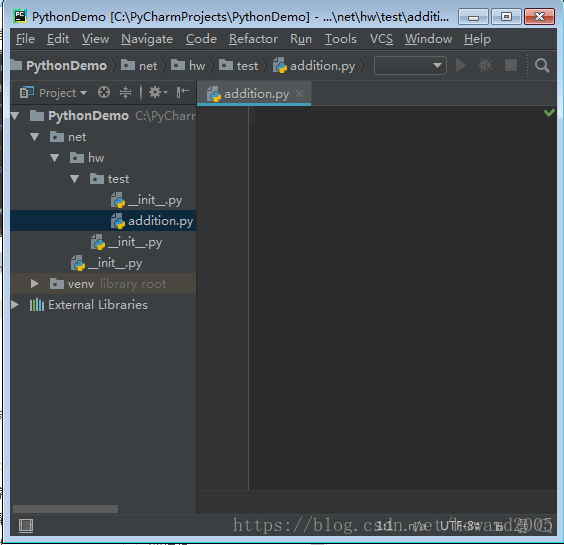Click inside the addition.py editor area
The width and height of the screenshot is (564, 545).
[402, 298]
